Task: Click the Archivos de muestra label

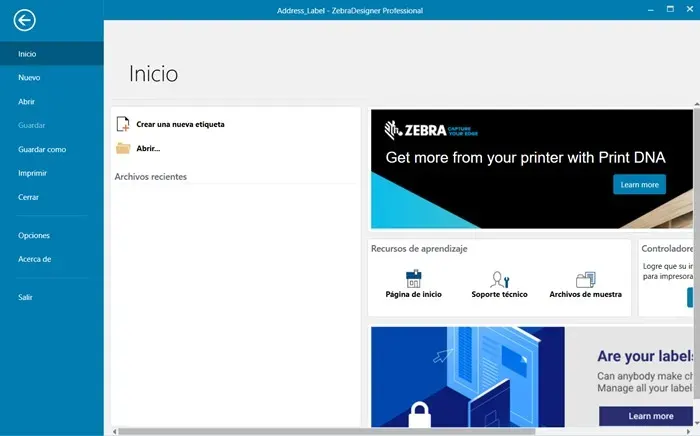Action: 585,295
